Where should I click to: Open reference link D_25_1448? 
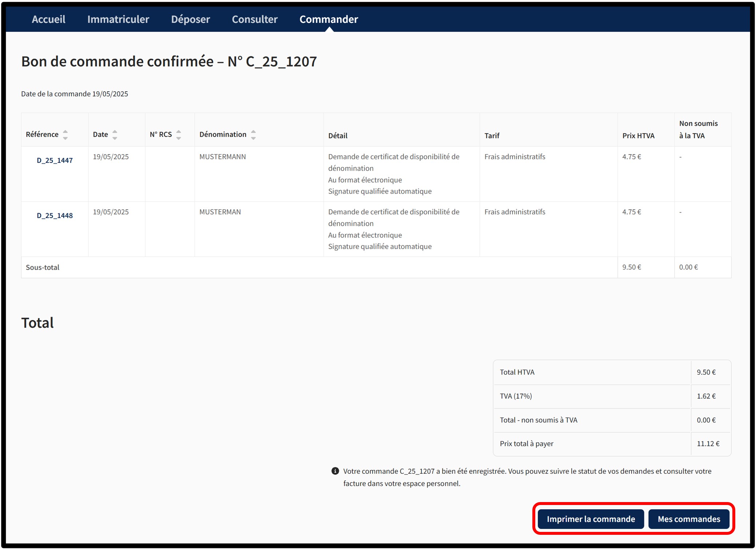pos(55,216)
